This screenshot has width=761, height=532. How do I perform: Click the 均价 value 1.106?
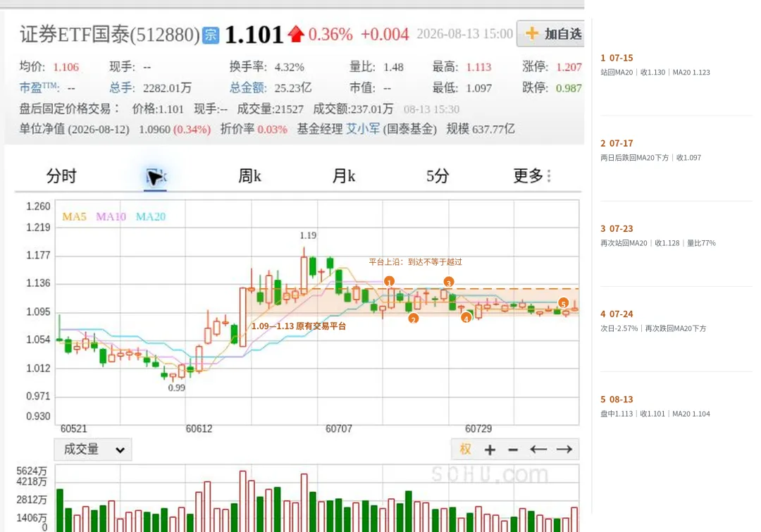pos(66,67)
